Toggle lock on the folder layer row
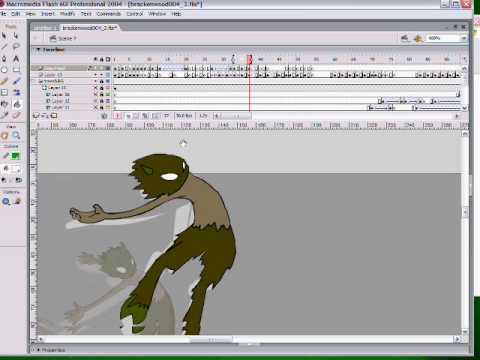Viewport: 480px width, 360px height. [x=102, y=81]
